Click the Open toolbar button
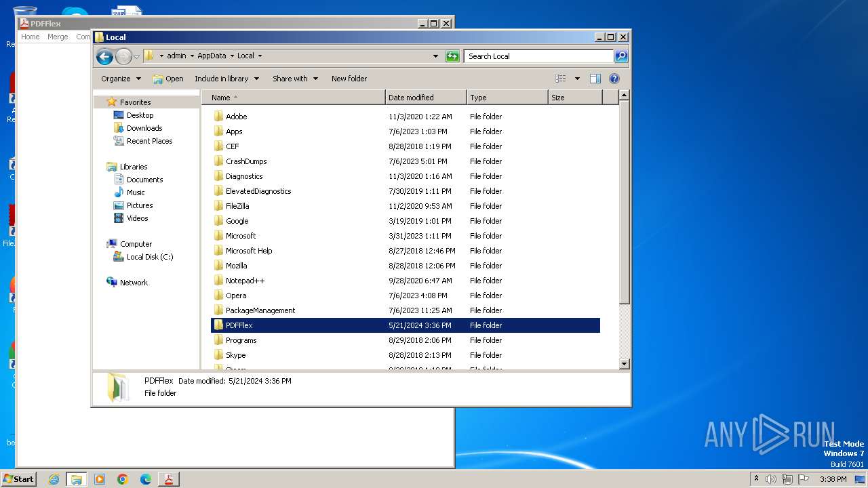 [168, 79]
